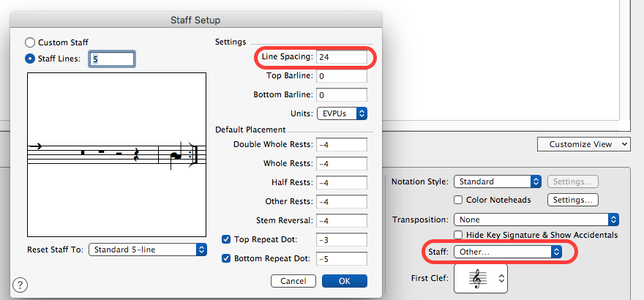Screen dimensions: 644x300
Task: Open the Staff Other dropdown
Action: click(x=508, y=252)
